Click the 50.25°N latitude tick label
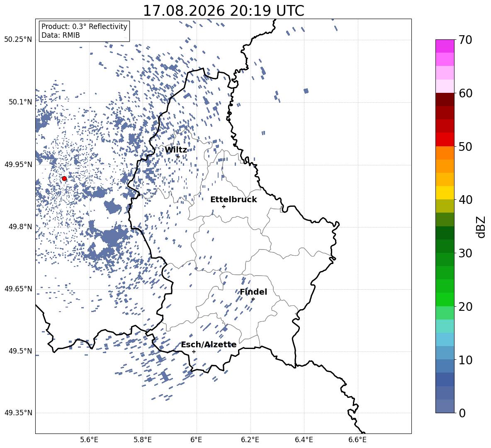Screen dimensions: 491x448 [18, 40]
